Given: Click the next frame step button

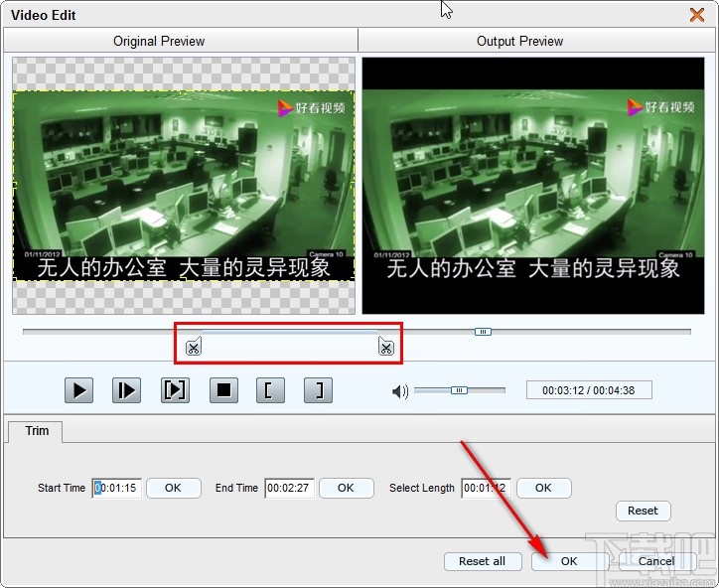Looking at the screenshot, I should [x=126, y=390].
